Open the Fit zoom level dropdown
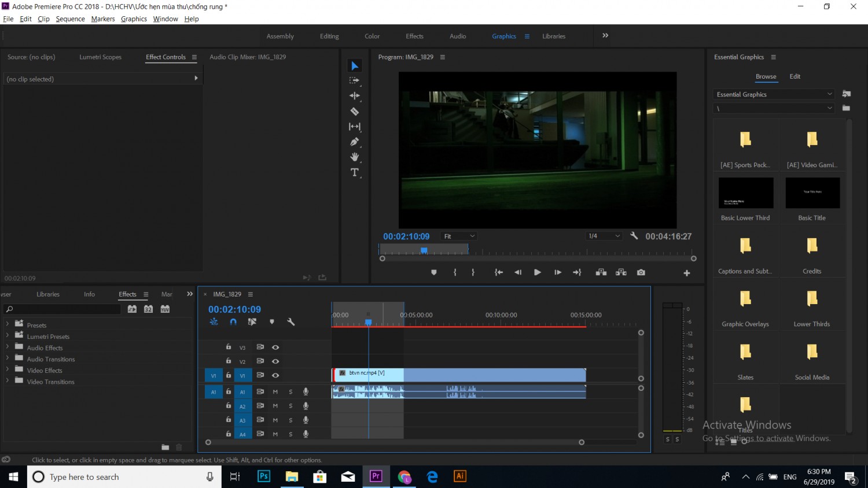Image resolution: width=868 pixels, height=488 pixels. 459,236
